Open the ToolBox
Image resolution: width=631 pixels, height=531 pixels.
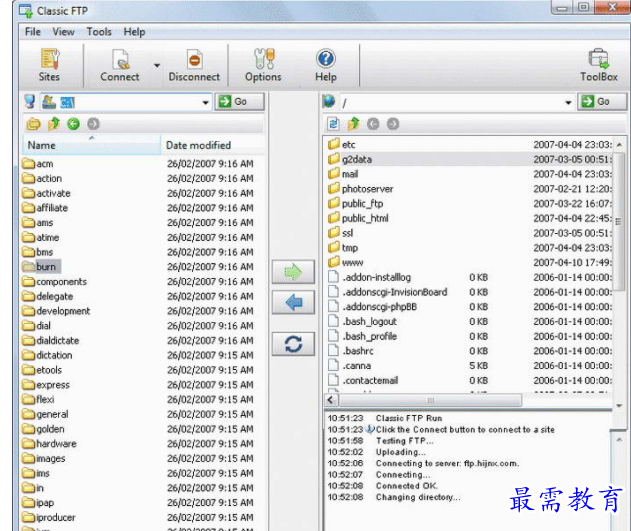point(598,65)
